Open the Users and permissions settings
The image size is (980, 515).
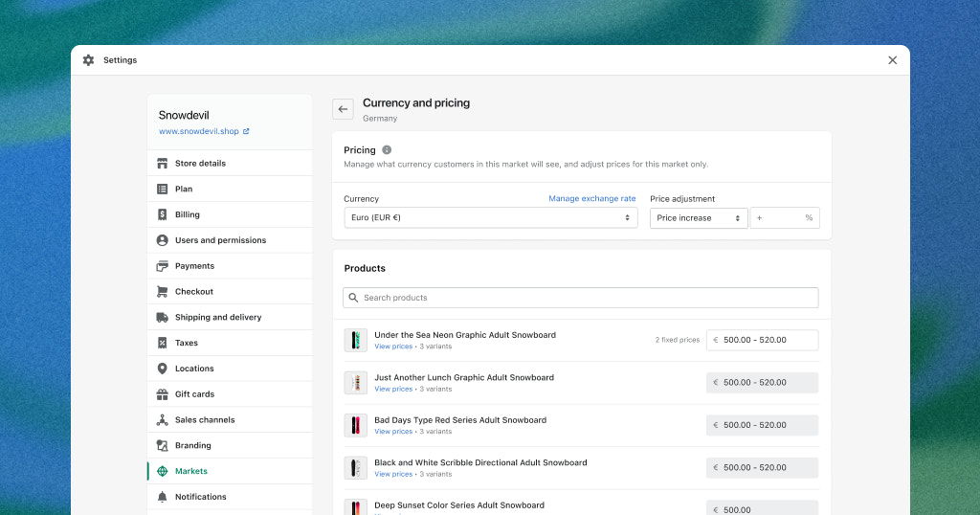coord(220,240)
